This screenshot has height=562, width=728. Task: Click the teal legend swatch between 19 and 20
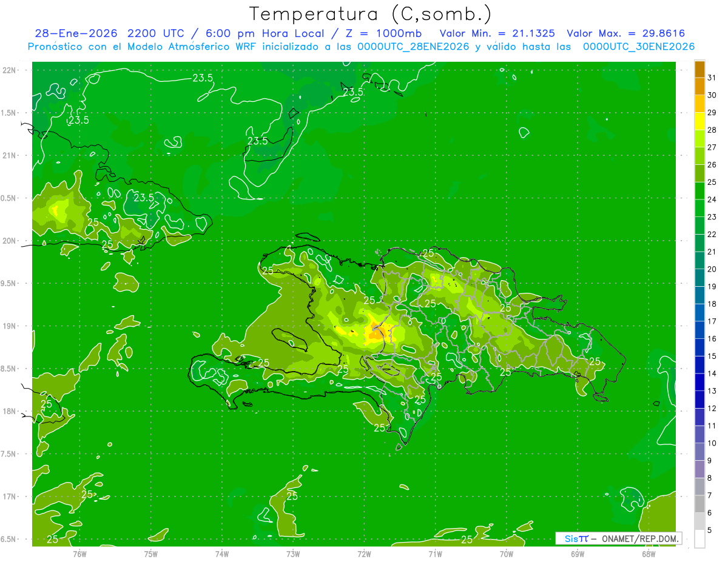[x=699, y=278]
